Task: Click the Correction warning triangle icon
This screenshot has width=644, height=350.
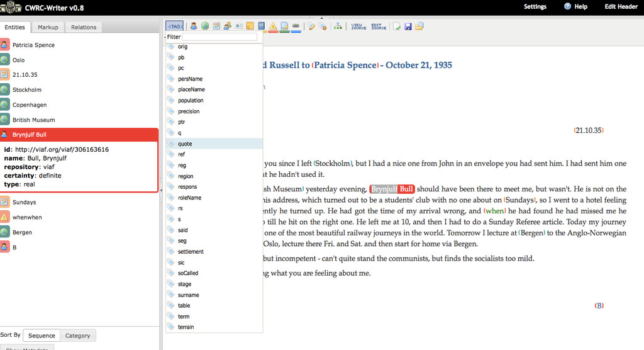Action: 273,26
